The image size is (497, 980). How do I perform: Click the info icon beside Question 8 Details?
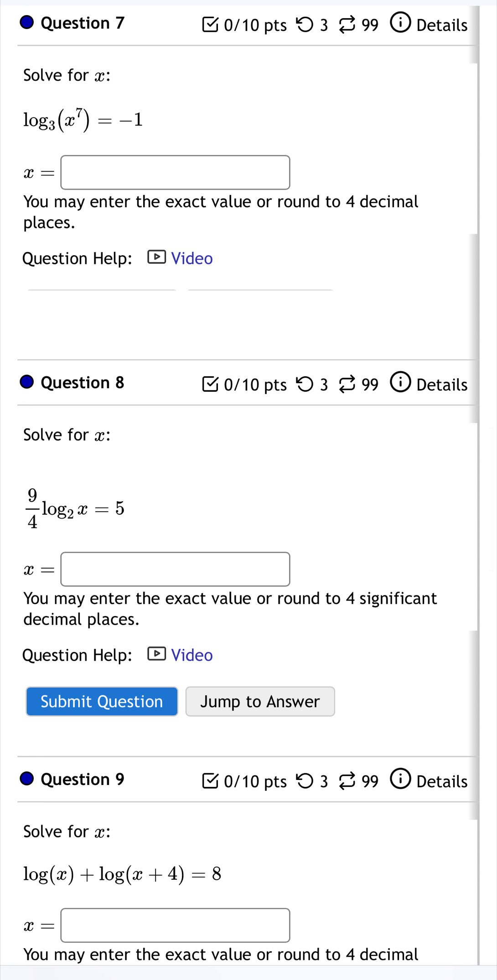pyautogui.click(x=400, y=383)
